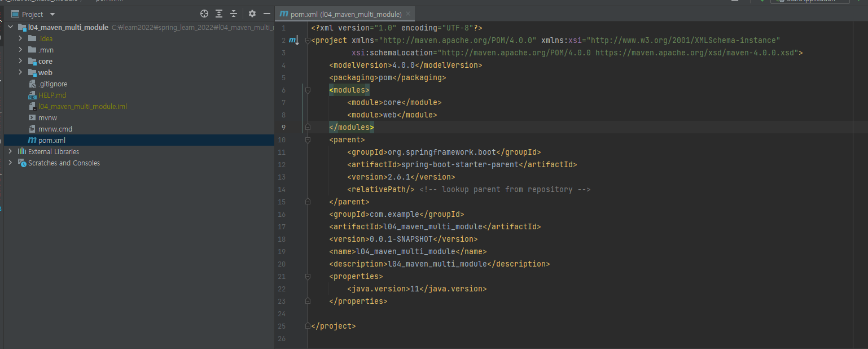Click the Maven icon on the pom.xml tab

284,14
